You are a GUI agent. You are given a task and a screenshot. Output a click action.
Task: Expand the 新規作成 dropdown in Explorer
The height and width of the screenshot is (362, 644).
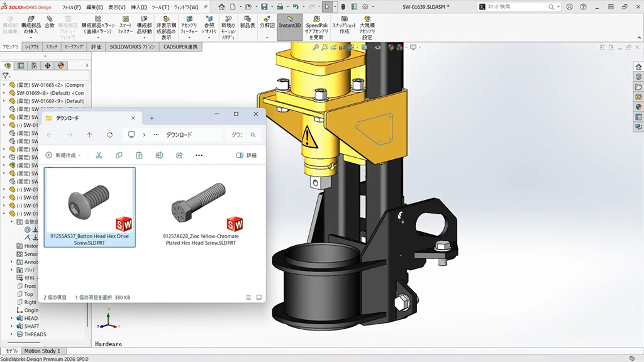64,155
